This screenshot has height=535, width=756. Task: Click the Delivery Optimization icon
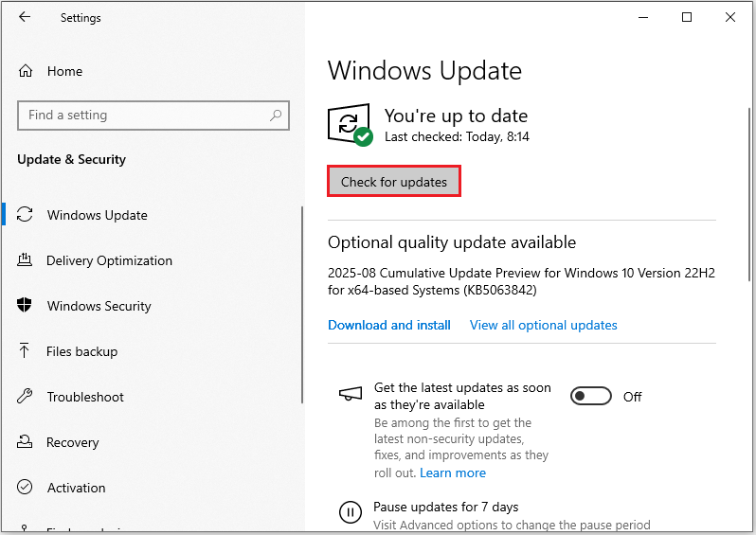[x=26, y=260]
